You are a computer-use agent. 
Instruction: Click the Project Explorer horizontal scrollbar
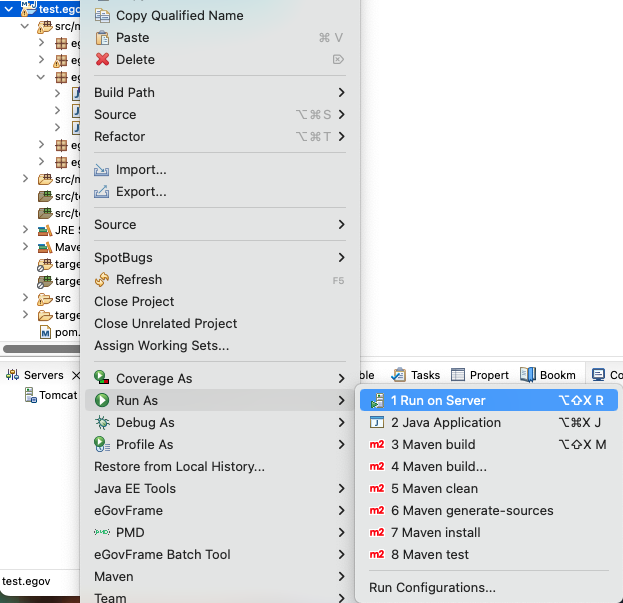(x=41, y=349)
